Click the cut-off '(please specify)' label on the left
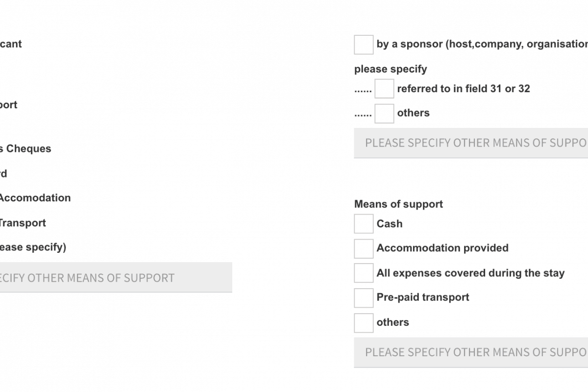Viewport: 588px width, 392px height. pyautogui.click(x=32, y=247)
